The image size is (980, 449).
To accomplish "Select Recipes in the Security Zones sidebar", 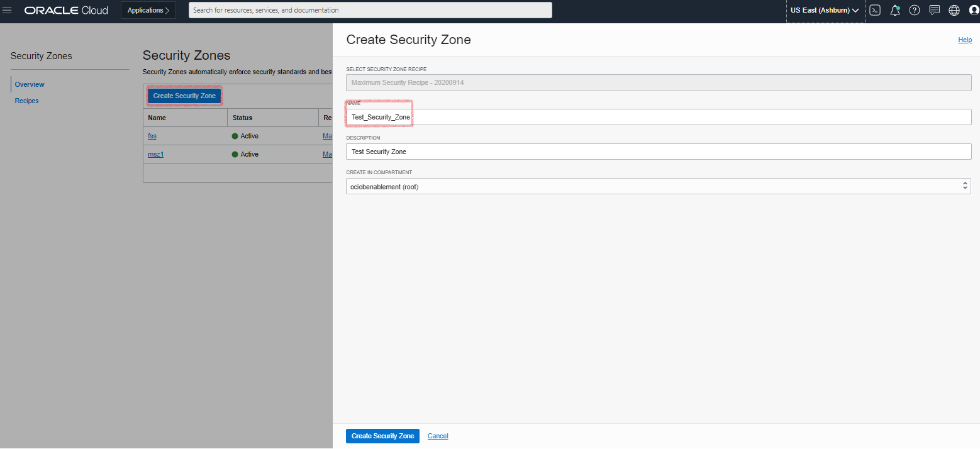I will [x=26, y=101].
